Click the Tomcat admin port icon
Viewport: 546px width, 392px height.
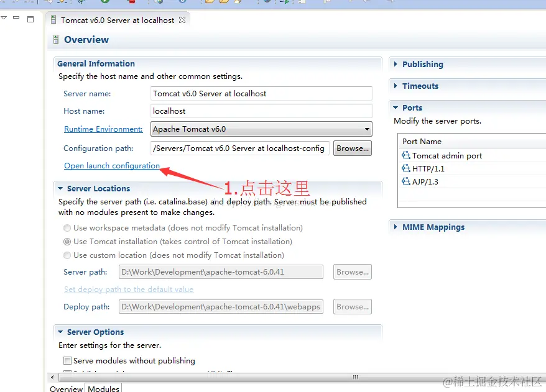pyautogui.click(x=405, y=155)
